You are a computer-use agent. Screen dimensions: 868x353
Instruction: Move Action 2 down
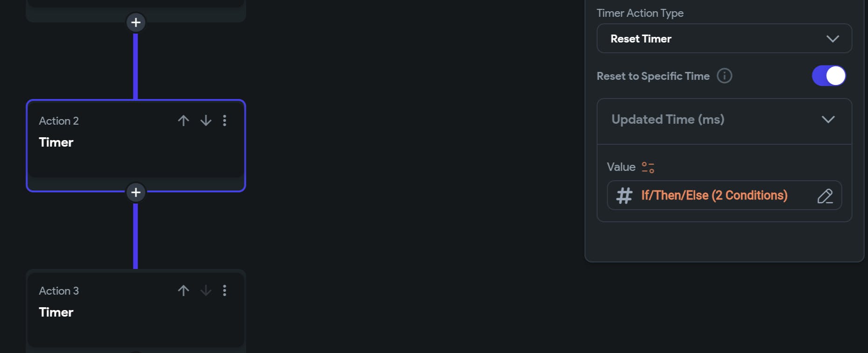[206, 121]
